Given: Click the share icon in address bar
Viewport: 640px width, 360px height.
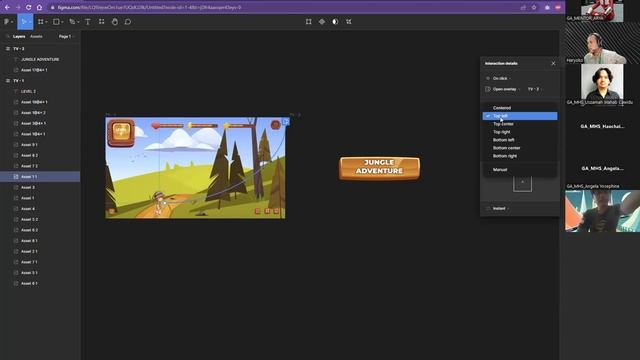Looking at the screenshot, I should coord(523,7).
